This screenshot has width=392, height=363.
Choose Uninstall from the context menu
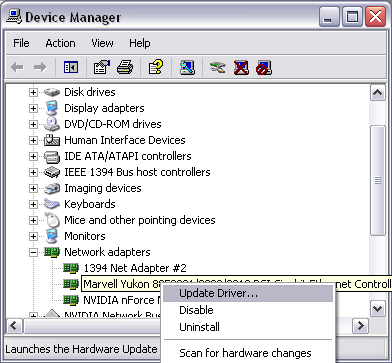248,327
